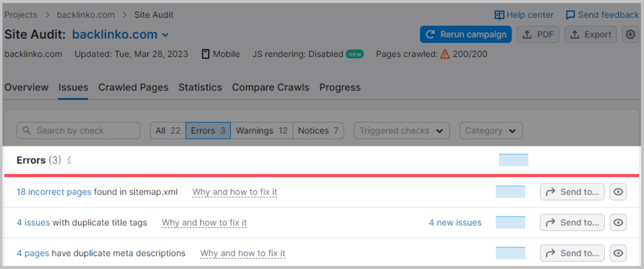The image size is (644, 269).
Task: Open the Projects breadcrumb
Action: tap(21, 15)
